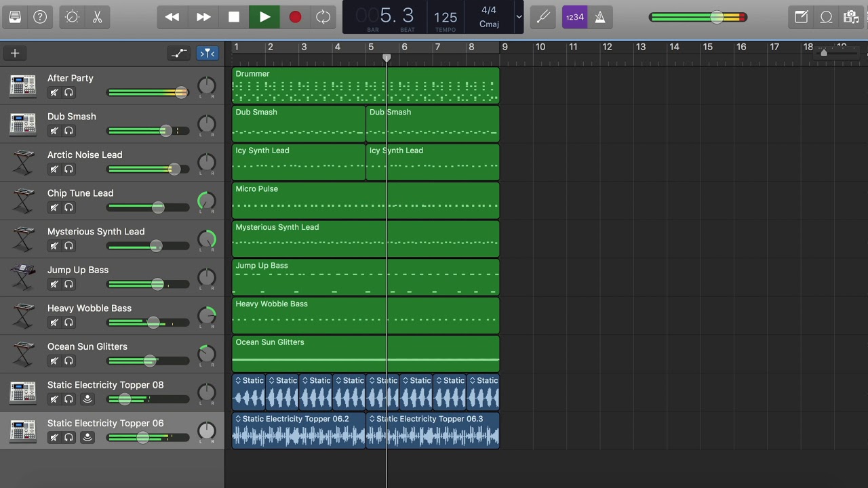Viewport: 868px width, 488px height.
Task: Select the Micro Pulse region
Action: coord(366,200)
